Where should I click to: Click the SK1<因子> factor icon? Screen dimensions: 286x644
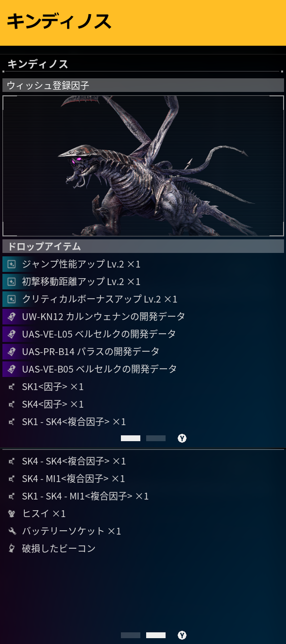coord(12,387)
